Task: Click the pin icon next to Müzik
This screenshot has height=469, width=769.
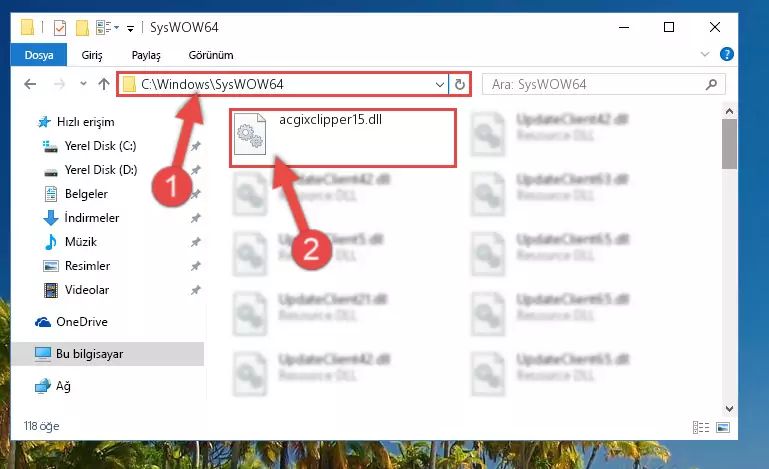Action: click(196, 242)
